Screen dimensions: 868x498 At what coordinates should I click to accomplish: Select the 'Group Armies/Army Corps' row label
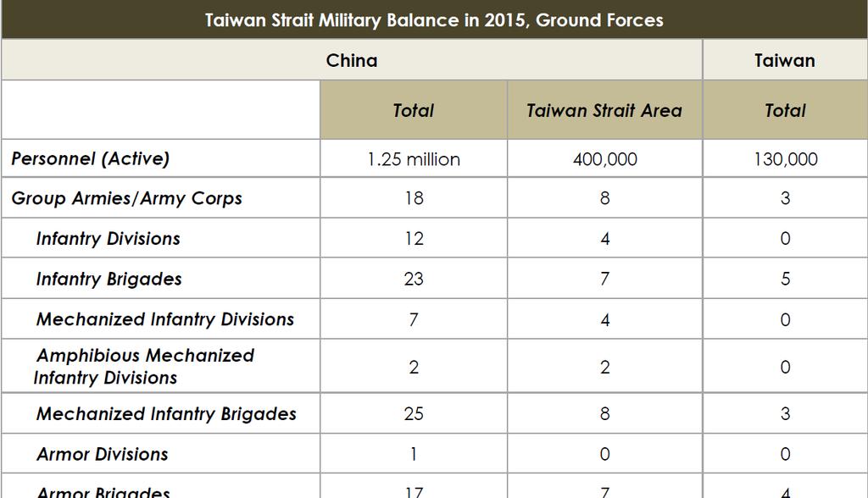[127, 198]
